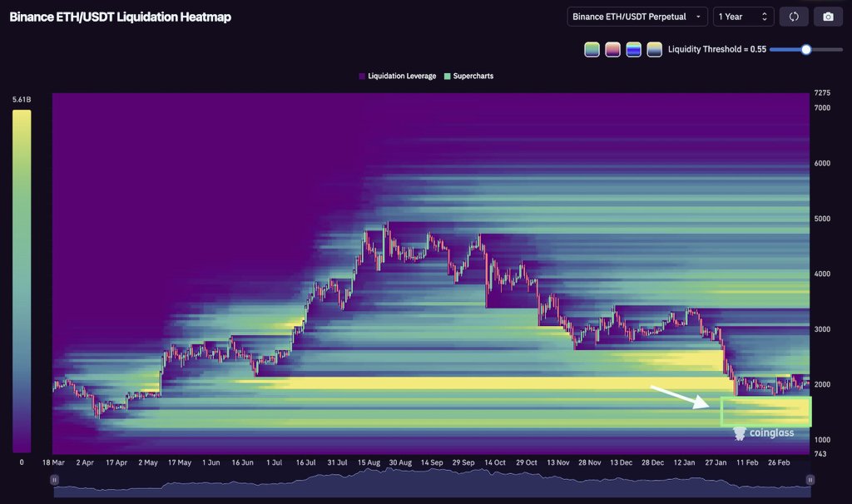Click the '2000' price axis label

822,384
